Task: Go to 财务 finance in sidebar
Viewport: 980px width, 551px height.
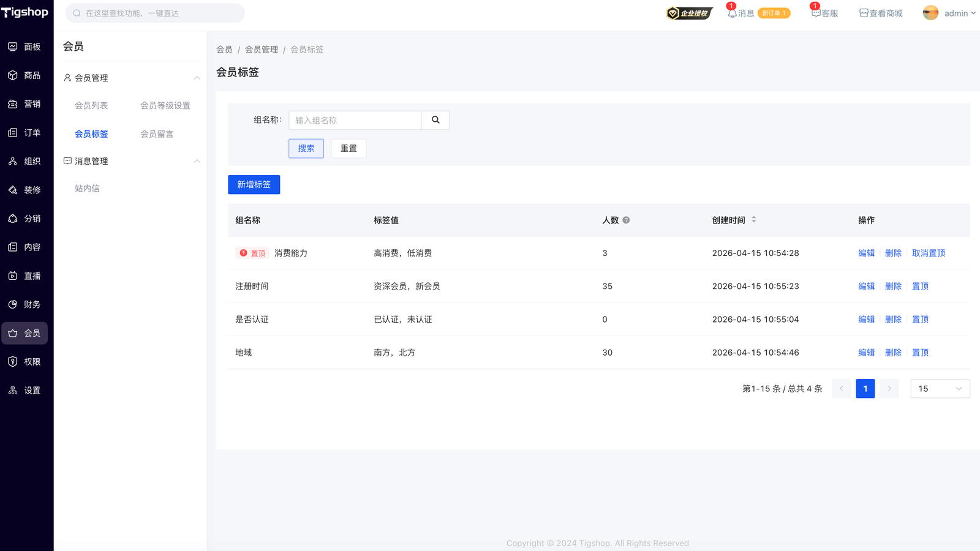Action: click(x=24, y=304)
